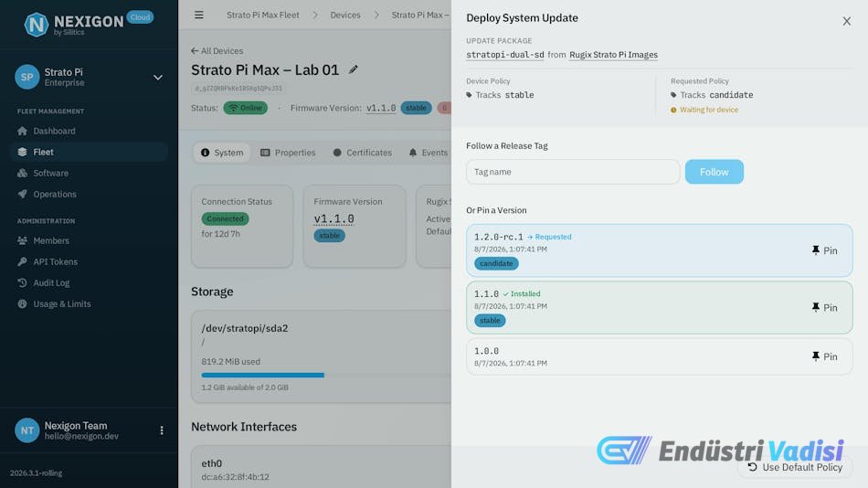The height and width of the screenshot is (488, 868).
Task: Click the Operations rocket icon
Action: (x=22, y=194)
